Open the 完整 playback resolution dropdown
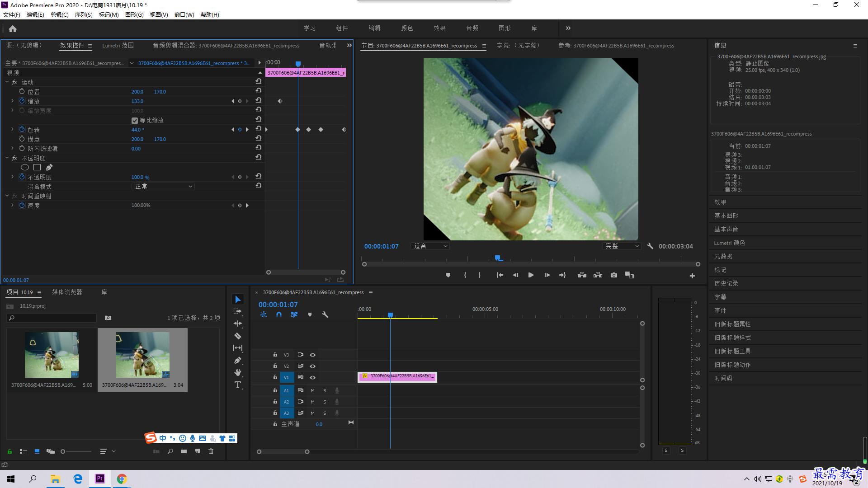Screen dimensions: 868x488 coord(622,246)
